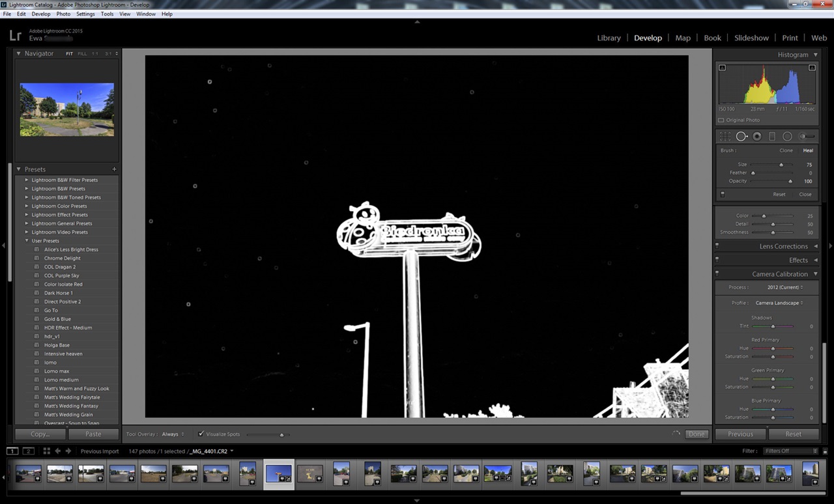Set Navigator zoom to FILL
Screen dimensions: 834x504
(x=82, y=53)
